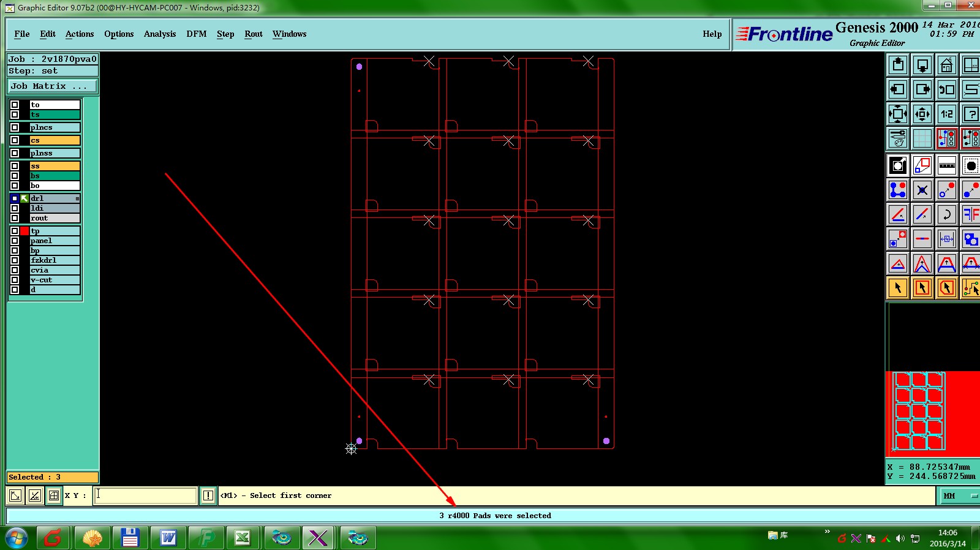Click the zoom out shrinking arrows icon
The width and height of the screenshot is (980, 550).
[922, 113]
